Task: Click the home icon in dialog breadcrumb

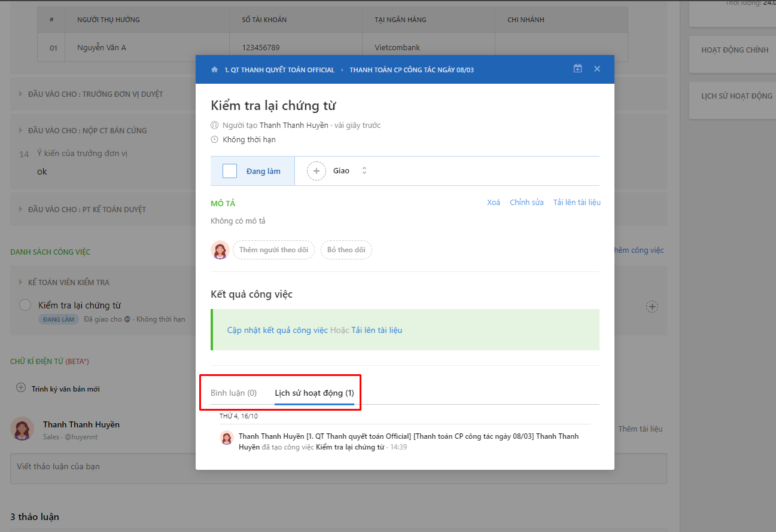Action: tap(214, 69)
